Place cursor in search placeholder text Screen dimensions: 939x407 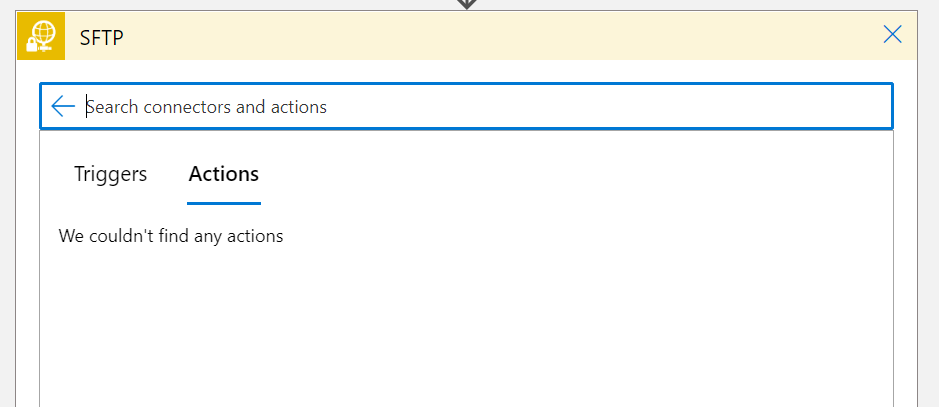tap(207, 107)
